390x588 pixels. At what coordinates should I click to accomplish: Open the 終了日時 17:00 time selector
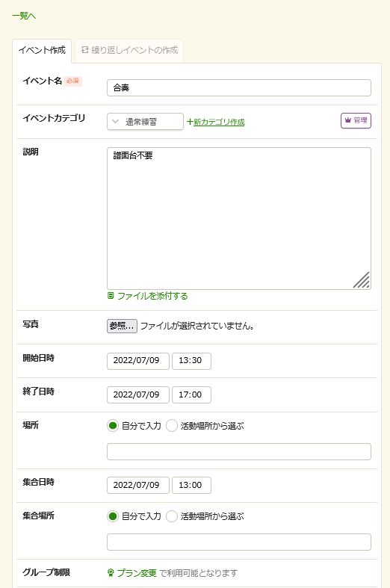pyautogui.click(x=191, y=395)
